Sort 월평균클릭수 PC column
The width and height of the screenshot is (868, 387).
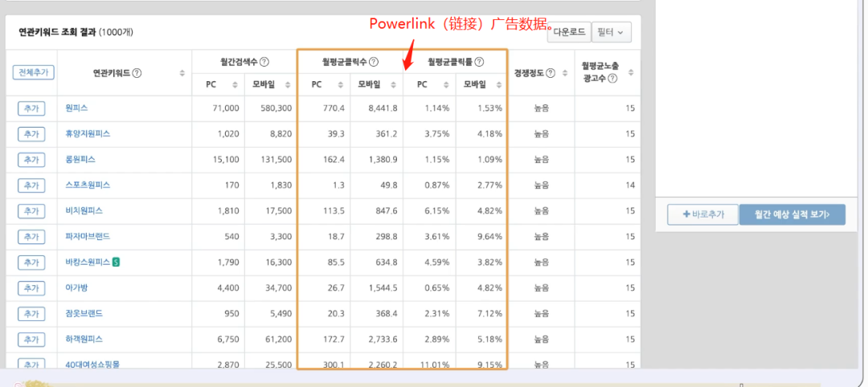[342, 84]
